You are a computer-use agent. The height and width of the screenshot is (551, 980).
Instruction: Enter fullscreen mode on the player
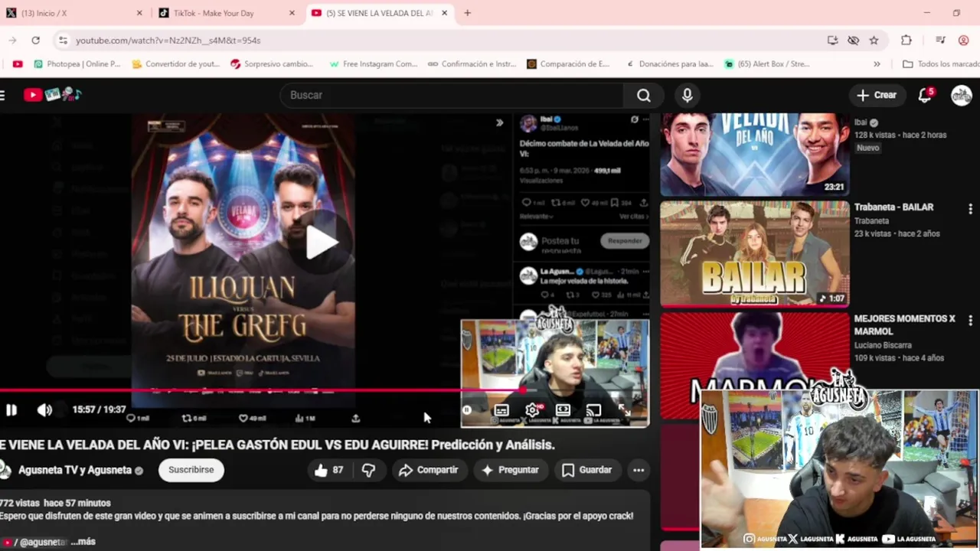coord(624,410)
